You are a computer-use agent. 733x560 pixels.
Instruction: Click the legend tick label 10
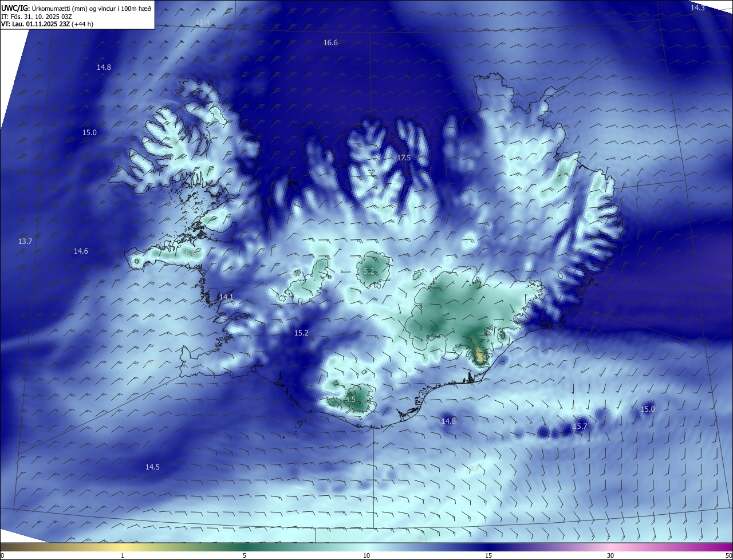pyautogui.click(x=366, y=556)
